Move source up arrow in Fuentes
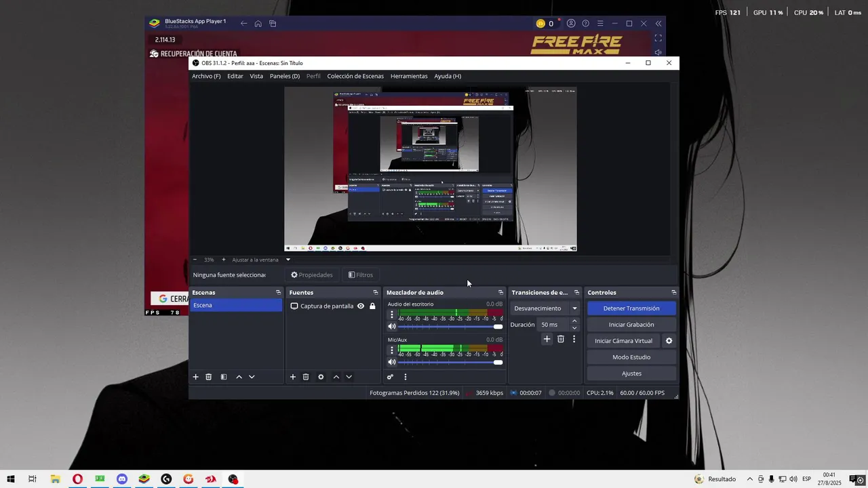Screen dimensions: 868x488 (336, 377)
